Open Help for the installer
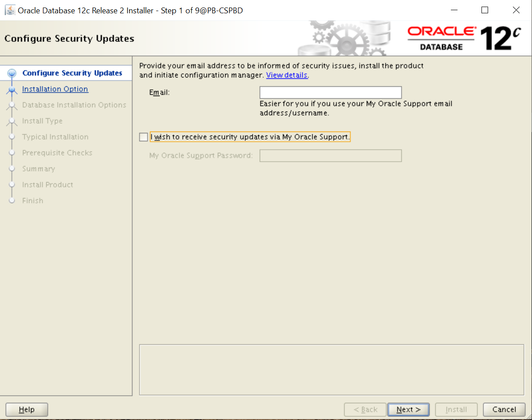 tap(27, 409)
